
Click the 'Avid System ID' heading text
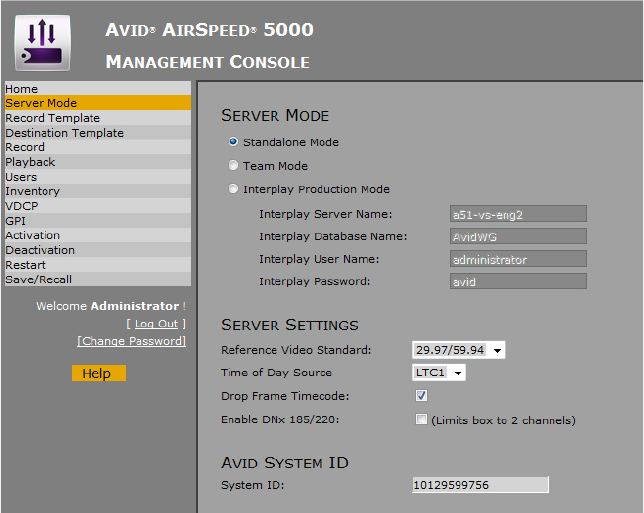point(285,463)
